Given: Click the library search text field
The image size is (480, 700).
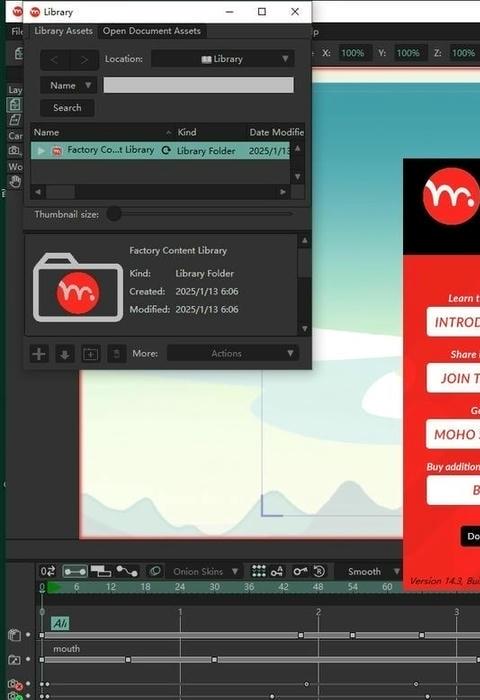Looking at the screenshot, I should 199,85.
